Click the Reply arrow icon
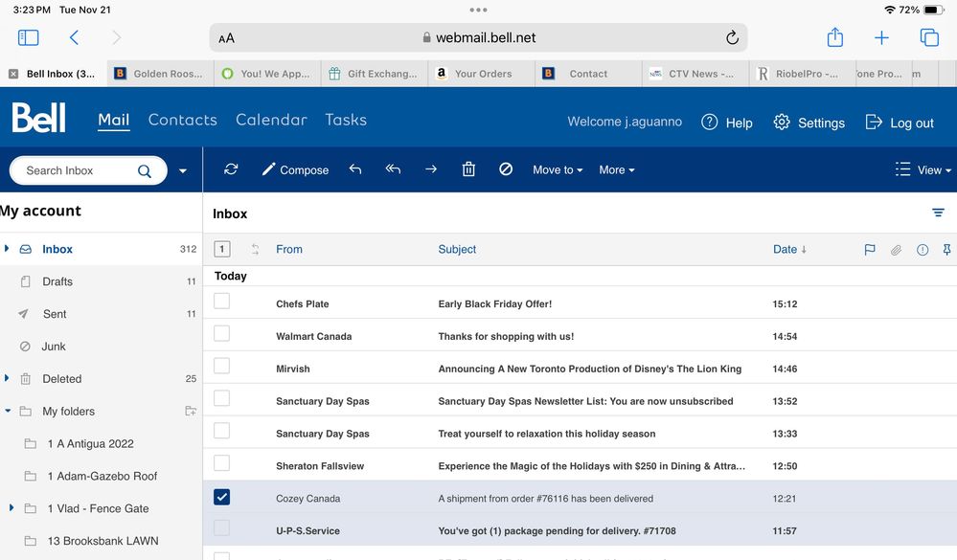 (355, 169)
